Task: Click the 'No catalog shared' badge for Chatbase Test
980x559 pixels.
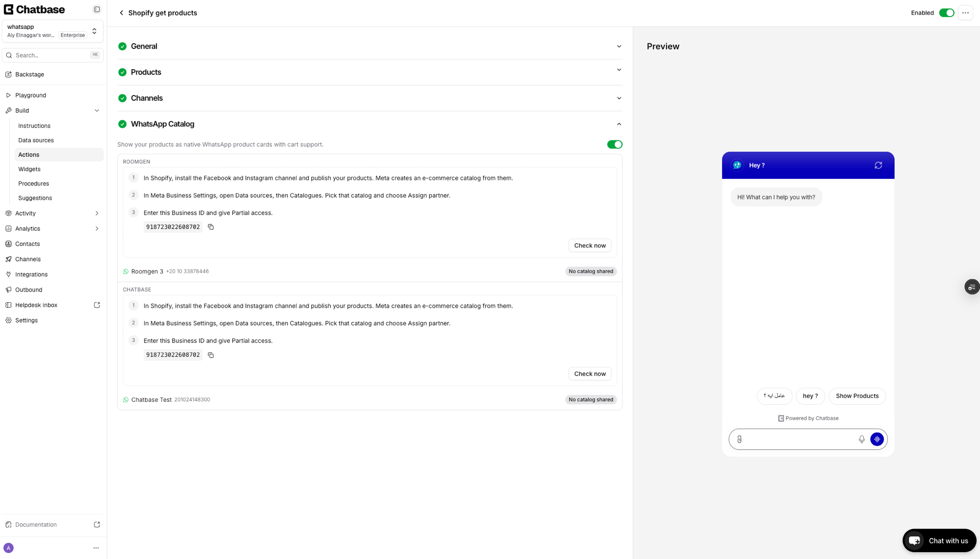Action: 590,400
